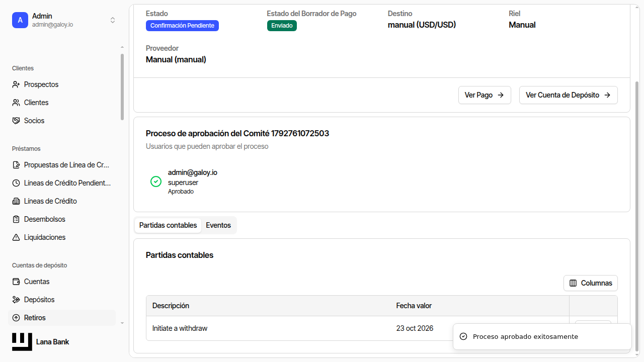Open the Columnas column selector
The height and width of the screenshot is (362, 644).
(591, 283)
